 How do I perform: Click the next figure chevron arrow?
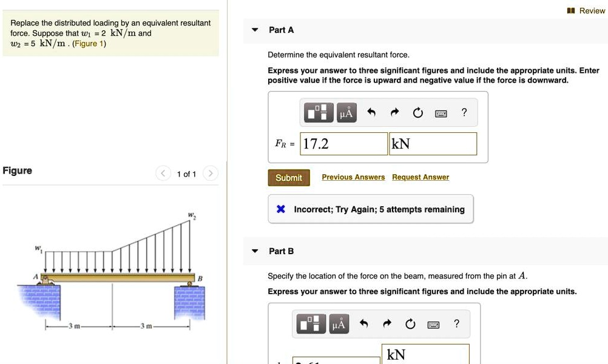[210, 173]
